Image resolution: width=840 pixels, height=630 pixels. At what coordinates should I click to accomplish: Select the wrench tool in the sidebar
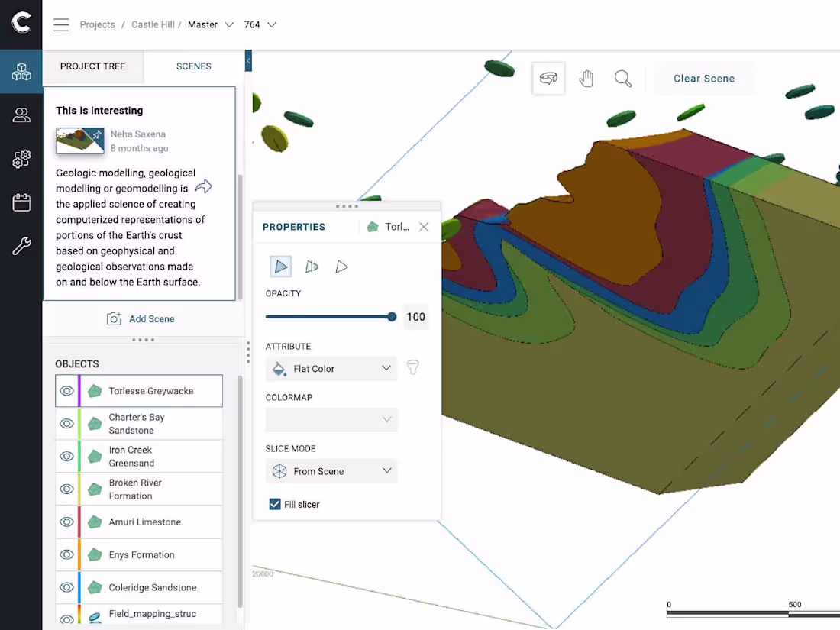pyautogui.click(x=21, y=245)
